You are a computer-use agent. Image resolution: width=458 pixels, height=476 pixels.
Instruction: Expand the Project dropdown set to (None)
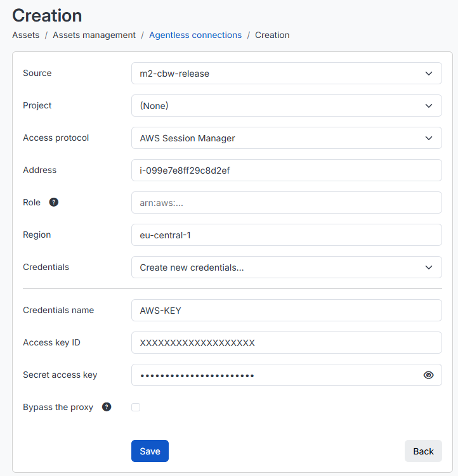[286, 106]
